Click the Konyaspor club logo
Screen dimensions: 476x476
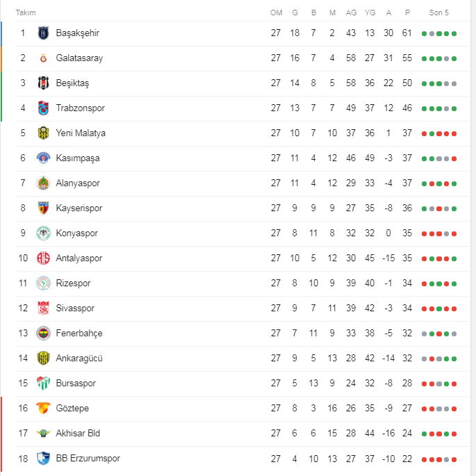44,233
